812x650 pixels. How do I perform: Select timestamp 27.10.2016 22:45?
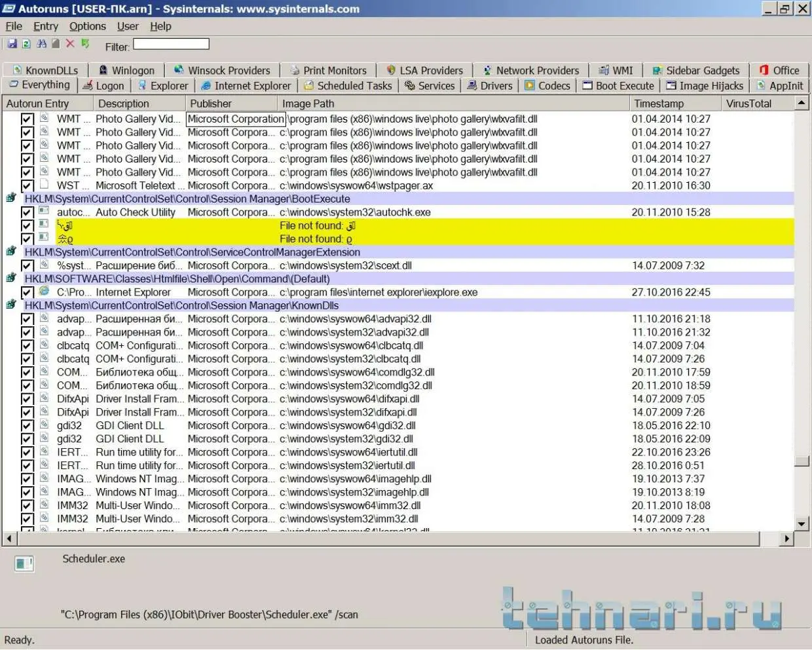[671, 292]
